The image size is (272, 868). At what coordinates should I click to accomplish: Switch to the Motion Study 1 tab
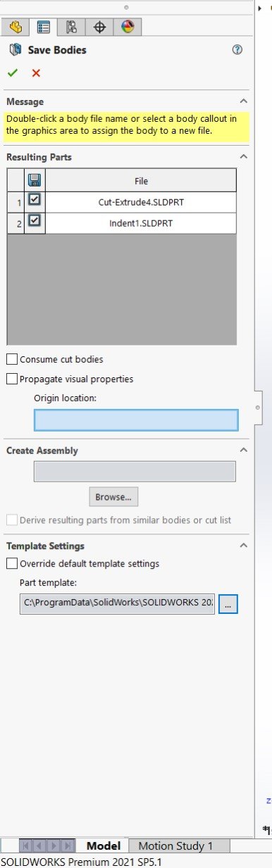point(175,845)
